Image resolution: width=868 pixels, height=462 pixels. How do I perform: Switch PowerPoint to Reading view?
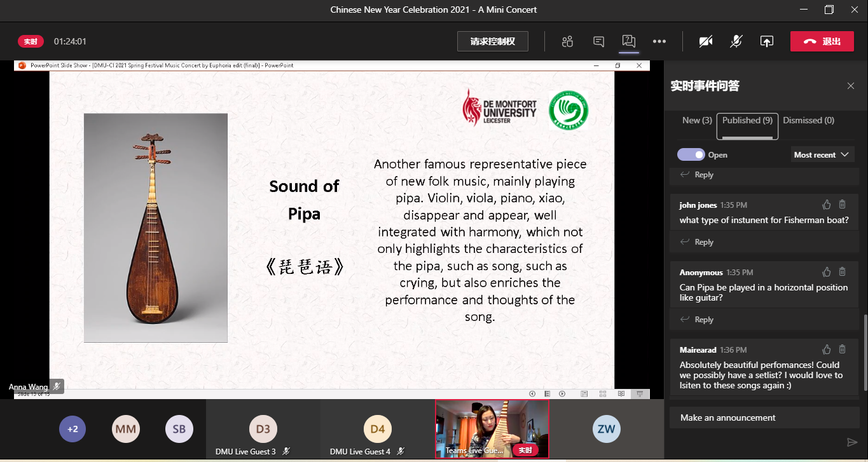tap(621, 394)
